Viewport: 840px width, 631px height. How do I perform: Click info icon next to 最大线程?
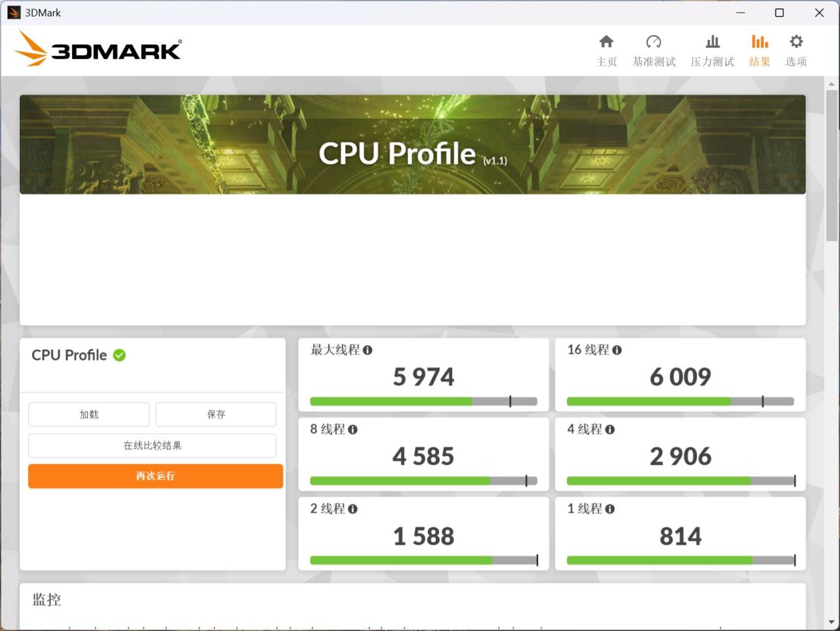click(x=367, y=350)
